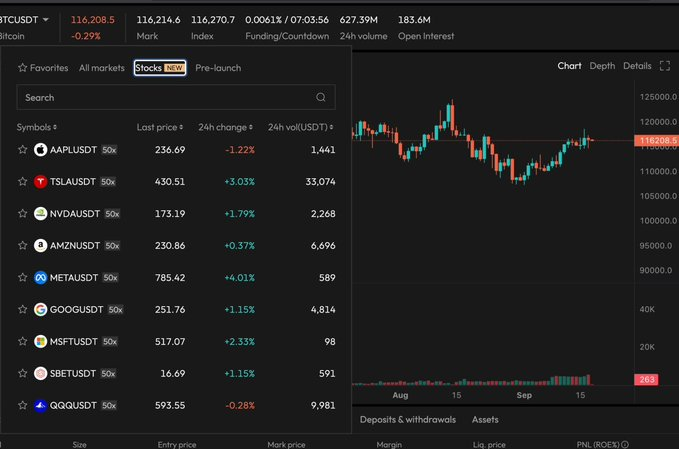The width and height of the screenshot is (679, 449).
Task: Sort list by Last price
Action: pos(160,127)
